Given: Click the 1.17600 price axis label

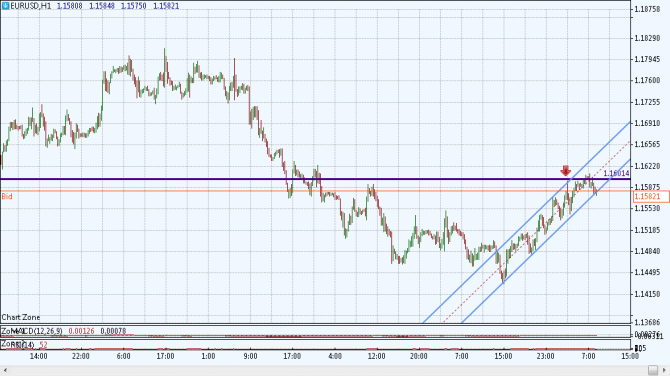Looking at the screenshot, I should (x=648, y=81).
